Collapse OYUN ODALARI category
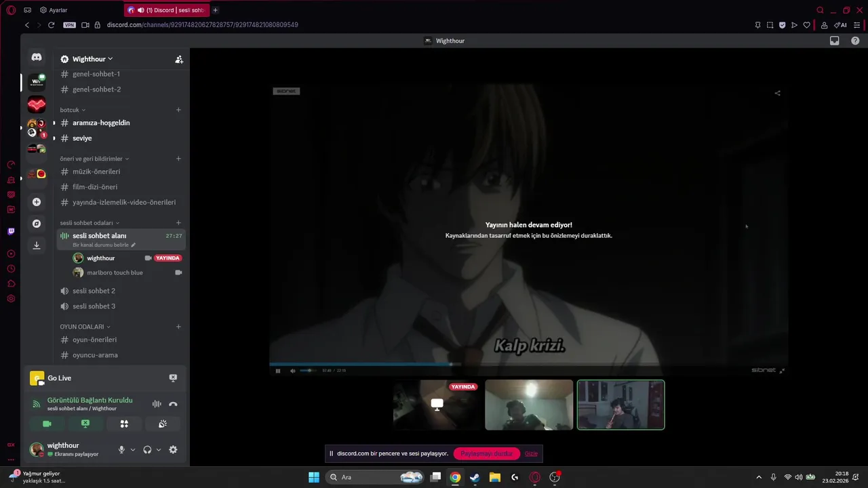The width and height of the screenshot is (868, 488). pos(85,327)
